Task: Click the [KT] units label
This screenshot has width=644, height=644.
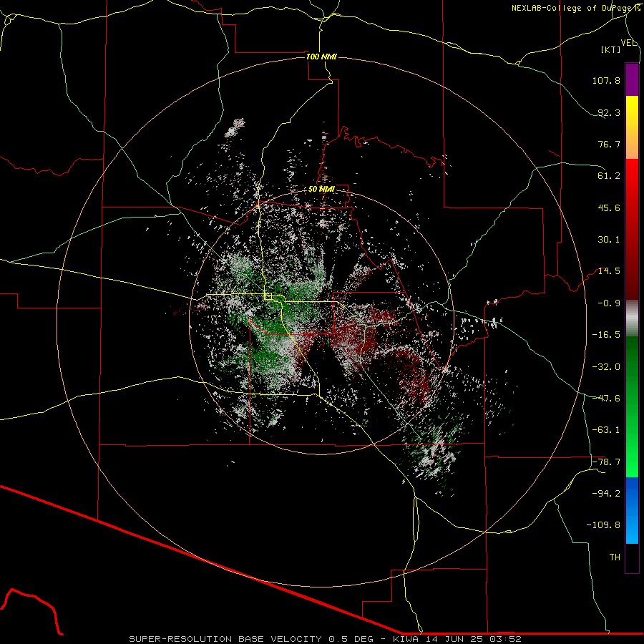Action: (x=611, y=49)
